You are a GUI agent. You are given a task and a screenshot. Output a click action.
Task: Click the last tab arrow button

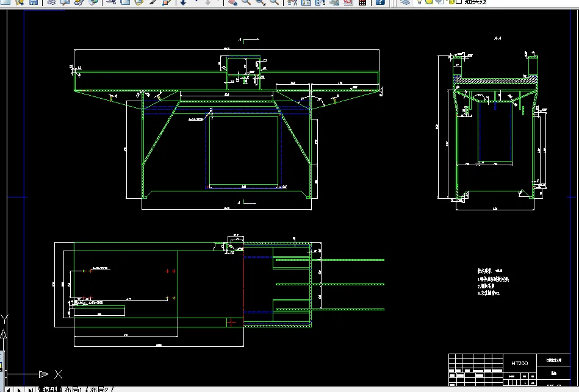click(31, 390)
